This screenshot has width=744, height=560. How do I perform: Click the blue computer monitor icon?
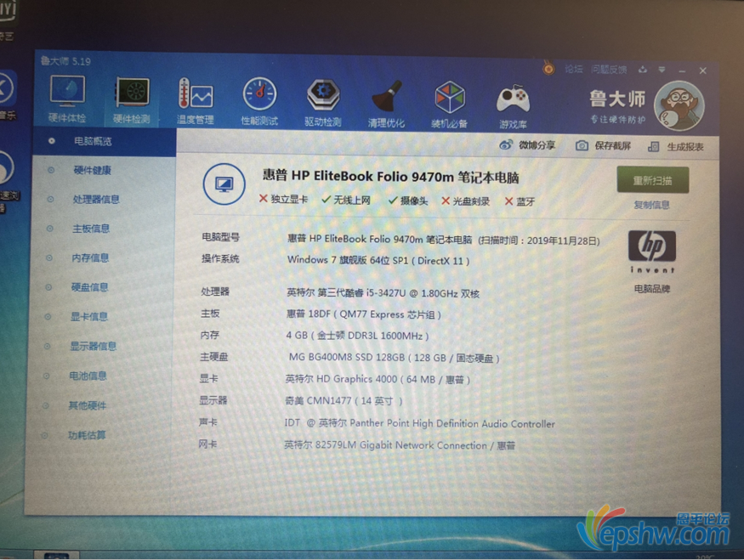(x=224, y=184)
